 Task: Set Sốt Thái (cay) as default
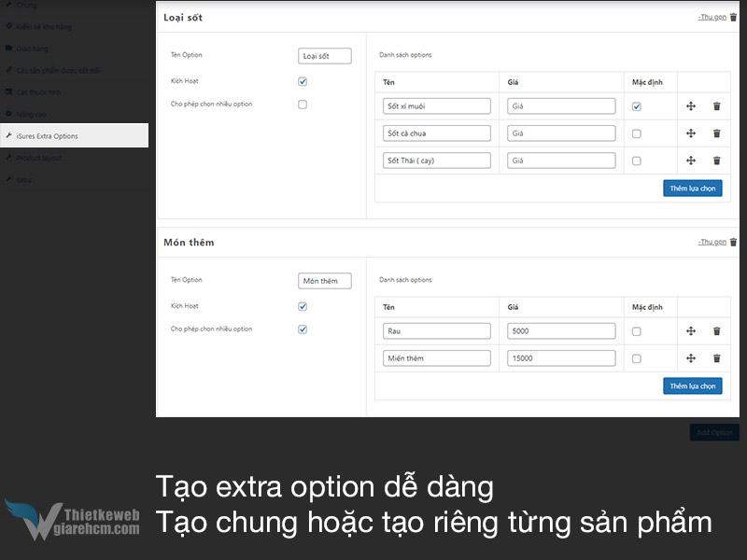(637, 161)
